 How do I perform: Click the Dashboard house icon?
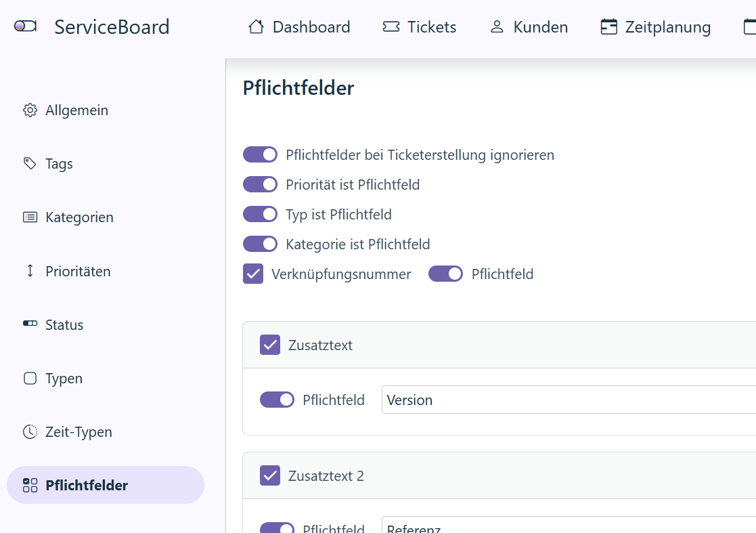[256, 27]
